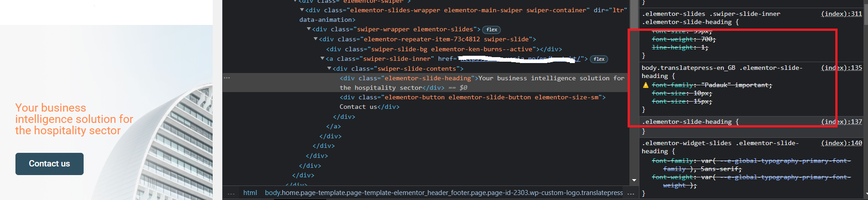This screenshot has height=200, width=868.
Task: Click the Sans-serif fallback font value
Action: click(x=721, y=169)
